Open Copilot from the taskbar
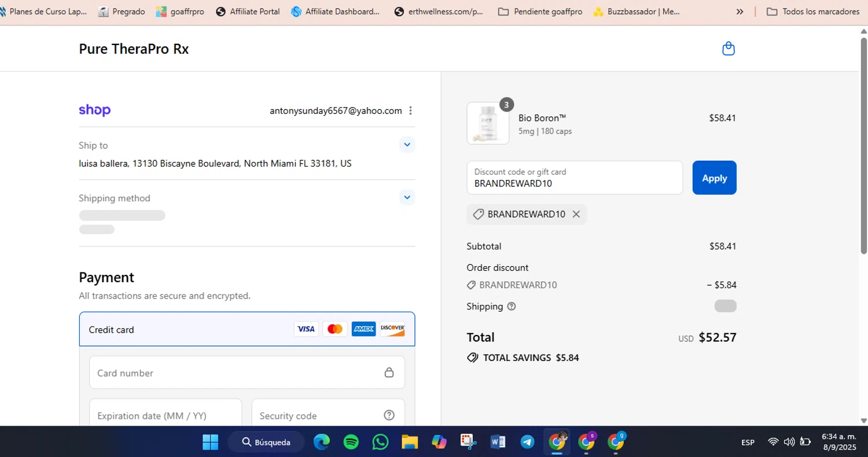The image size is (868, 457). (439, 442)
